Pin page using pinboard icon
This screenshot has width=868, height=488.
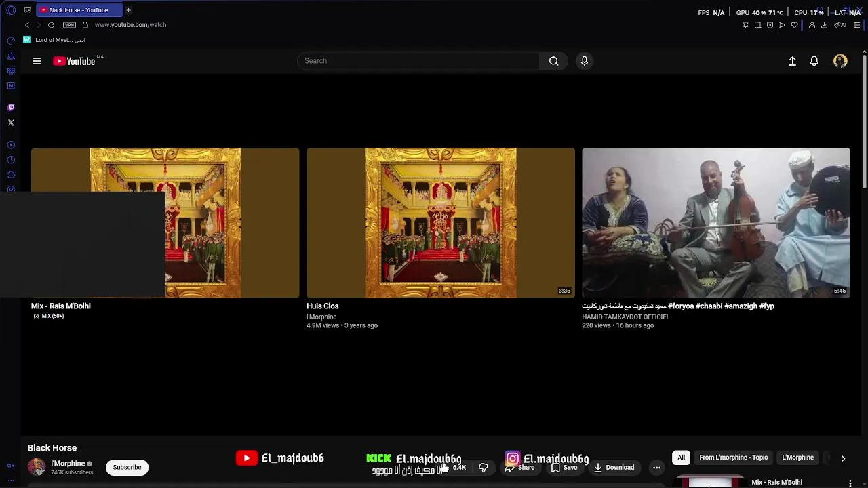745,25
